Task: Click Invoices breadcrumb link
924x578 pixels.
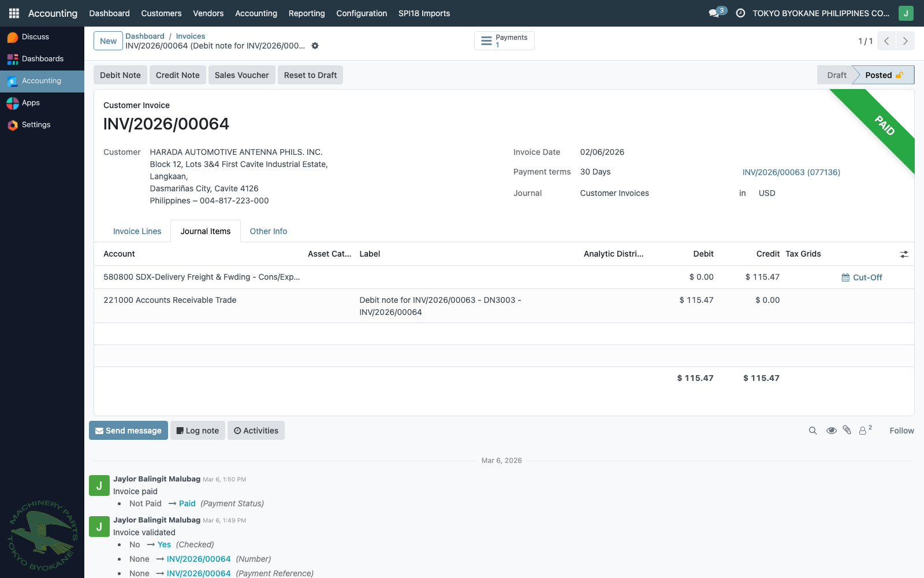Action: coord(191,36)
